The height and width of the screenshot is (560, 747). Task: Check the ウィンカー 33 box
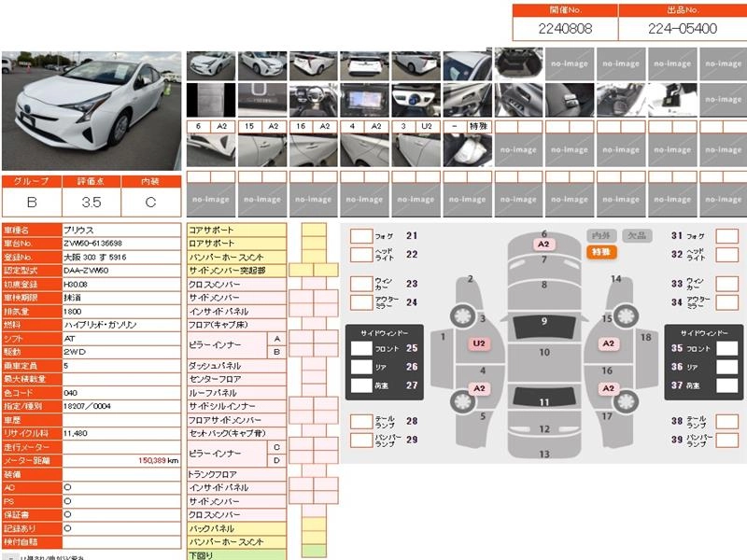727,284
